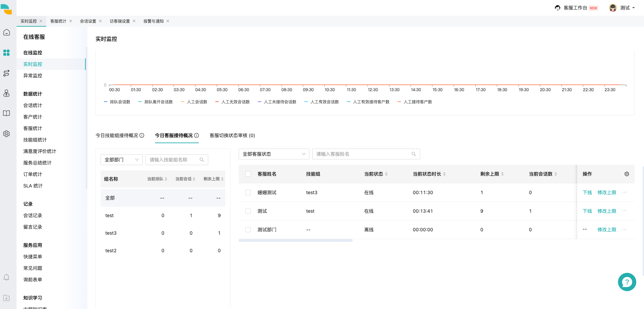Click 下线 for 姗姗测试
Viewport: 644px width, 309px height.
tap(587, 192)
